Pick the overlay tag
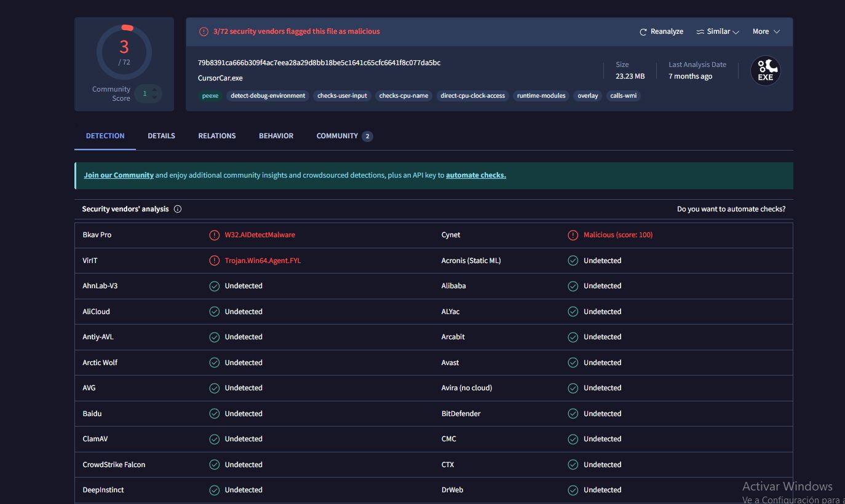 [x=588, y=96]
